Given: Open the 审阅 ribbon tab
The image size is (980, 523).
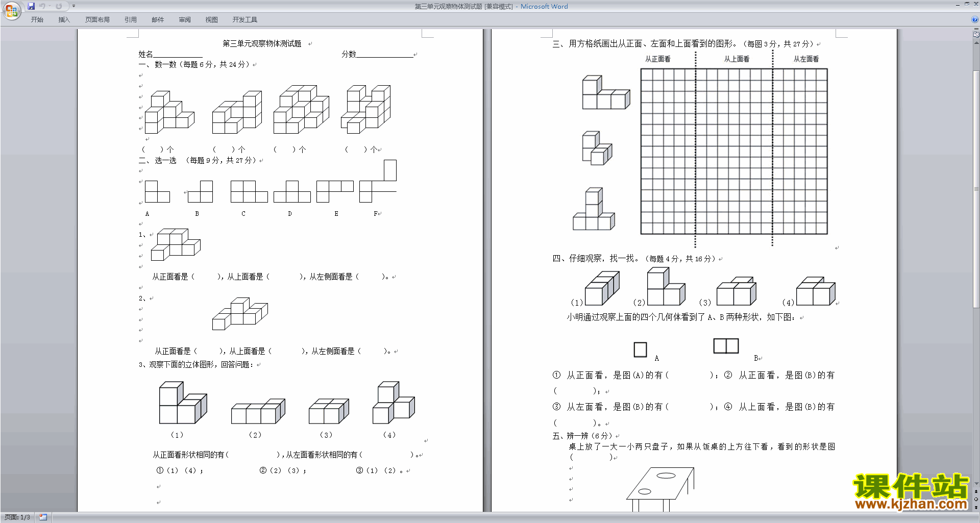Looking at the screenshot, I should (185, 19).
